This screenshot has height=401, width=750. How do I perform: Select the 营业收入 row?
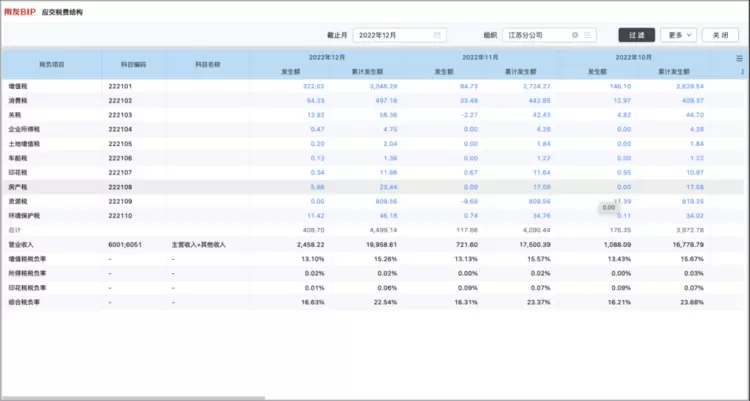point(50,244)
